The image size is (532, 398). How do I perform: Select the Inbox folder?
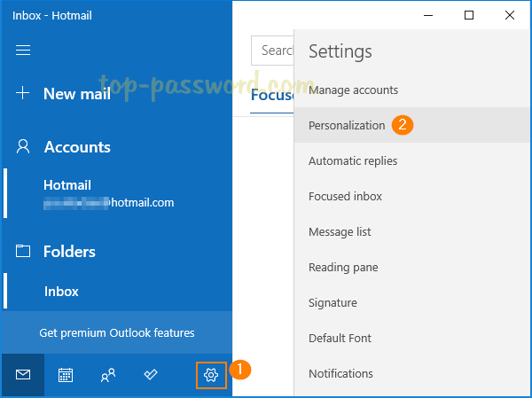point(61,292)
